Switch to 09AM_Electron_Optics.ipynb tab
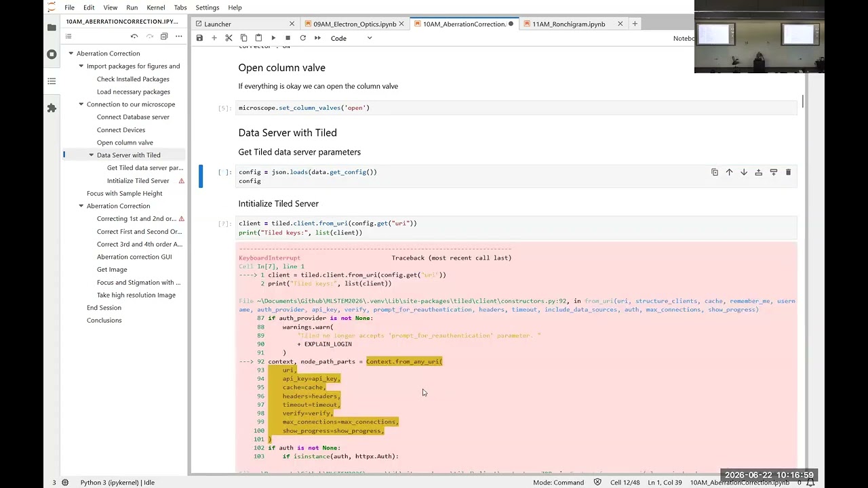 pyautogui.click(x=353, y=24)
